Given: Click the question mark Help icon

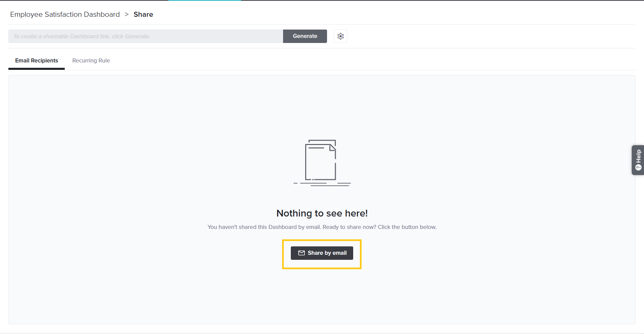Looking at the screenshot, I should [638, 168].
